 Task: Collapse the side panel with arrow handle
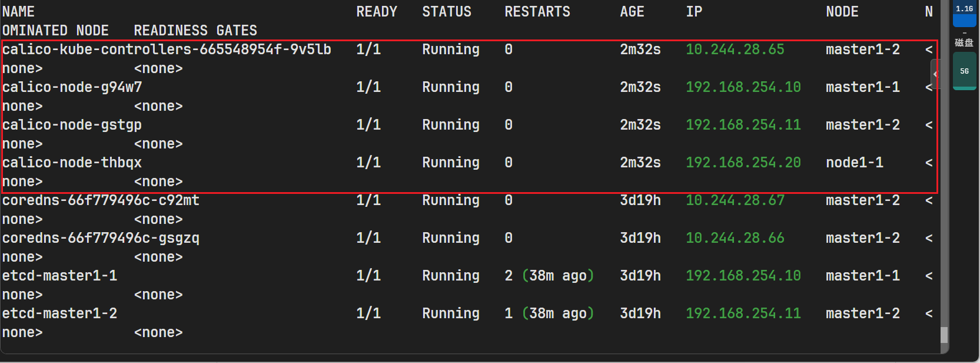pyautogui.click(x=935, y=74)
